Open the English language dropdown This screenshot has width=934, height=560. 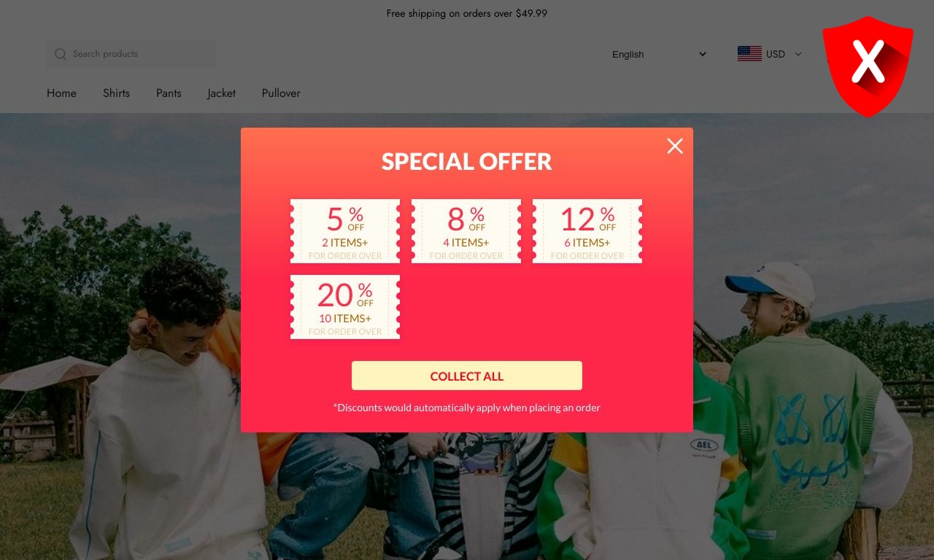pyautogui.click(x=659, y=54)
